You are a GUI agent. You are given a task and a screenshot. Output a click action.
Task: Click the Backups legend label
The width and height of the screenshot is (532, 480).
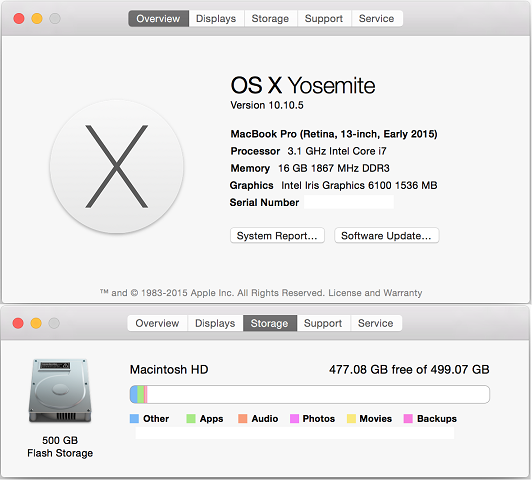tap(437, 419)
